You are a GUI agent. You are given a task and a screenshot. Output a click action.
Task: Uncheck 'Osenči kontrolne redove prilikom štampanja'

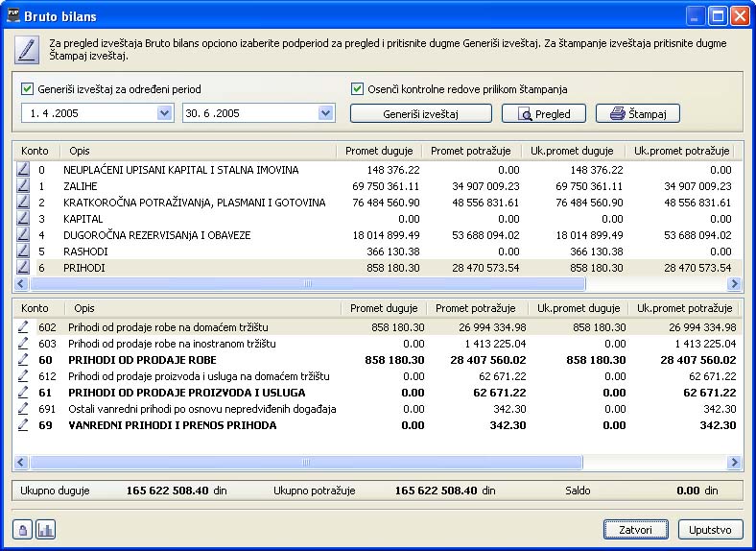click(x=358, y=89)
